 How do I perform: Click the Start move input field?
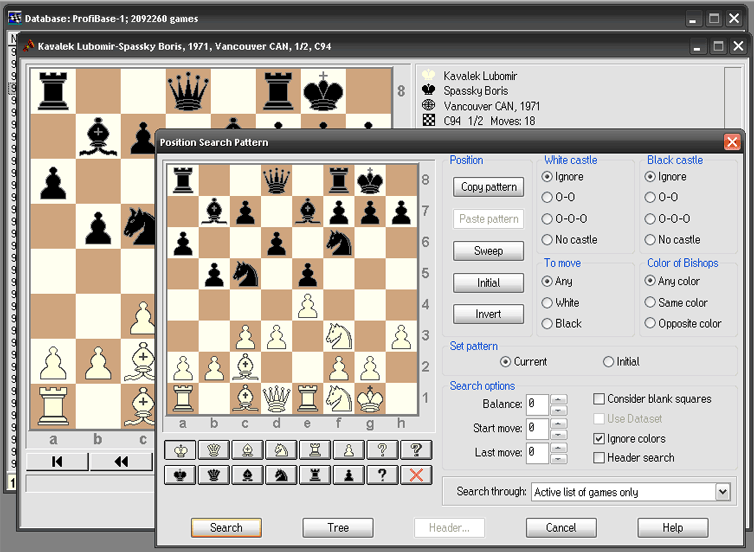coord(537,429)
